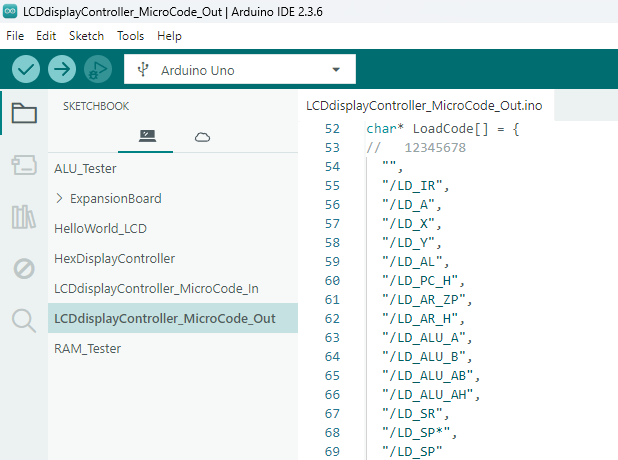Screen dimensions: 618x460
Task: Select the LCDdisplayController_MicroCode_Out.ino editor tab
Action: click(x=424, y=105)
